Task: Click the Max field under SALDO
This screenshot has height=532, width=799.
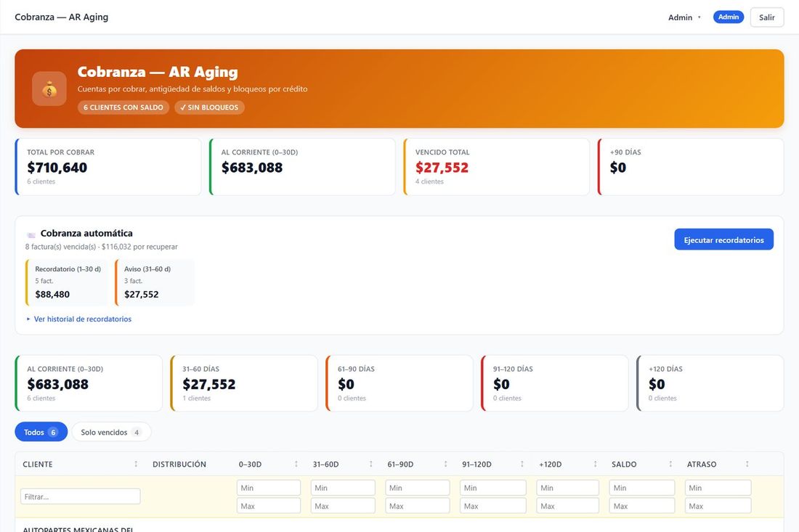Action: pyautogui.click(x=641, y=506)
